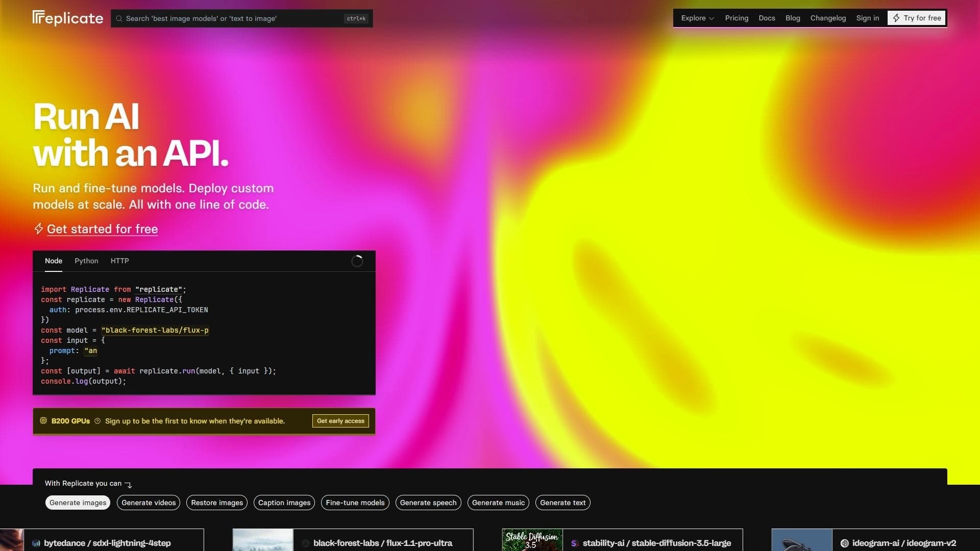Click the ideogram-v2 model thumbnail
This screenshot has width=980, height=551.
(802, 540)
